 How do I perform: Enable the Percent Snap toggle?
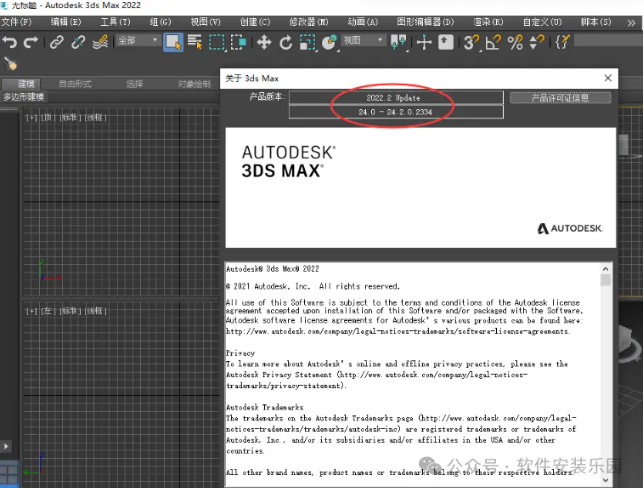[x=515, y=42]
